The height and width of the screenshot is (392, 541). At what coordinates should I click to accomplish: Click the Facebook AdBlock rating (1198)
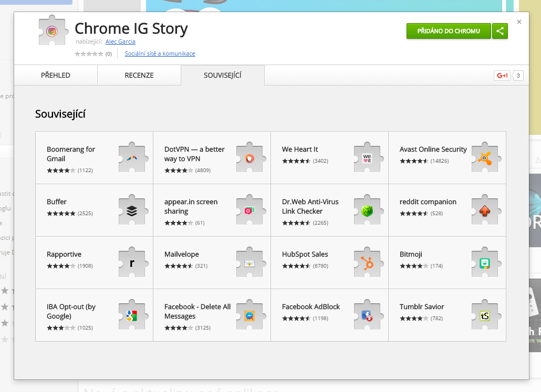[305, 318]
